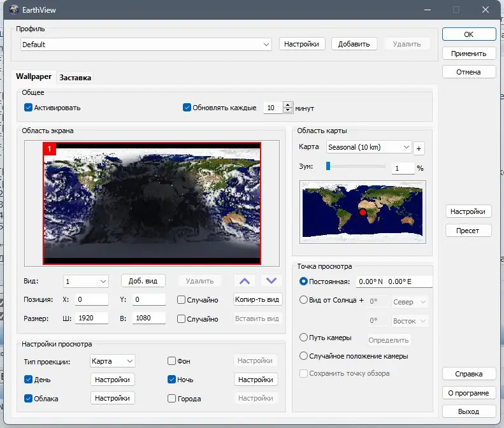Adjust the Зум slider handle
This screenshot has width=504, height=428.
328,166
